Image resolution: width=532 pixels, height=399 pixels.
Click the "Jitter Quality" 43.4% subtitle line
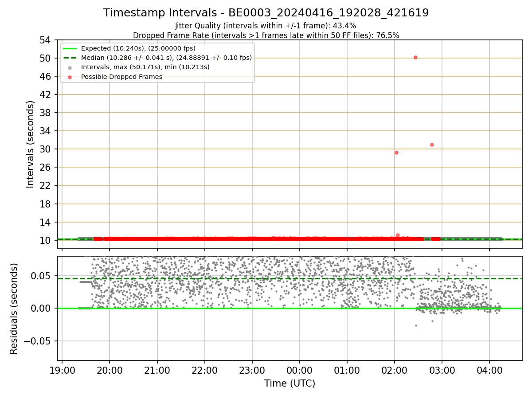click(x=266, y=26)
